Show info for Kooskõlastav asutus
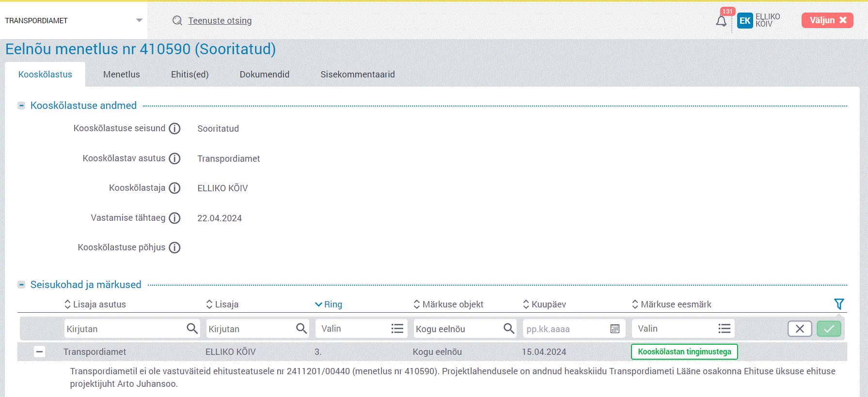Screen dimensions: 868x397 coord(174,158)
